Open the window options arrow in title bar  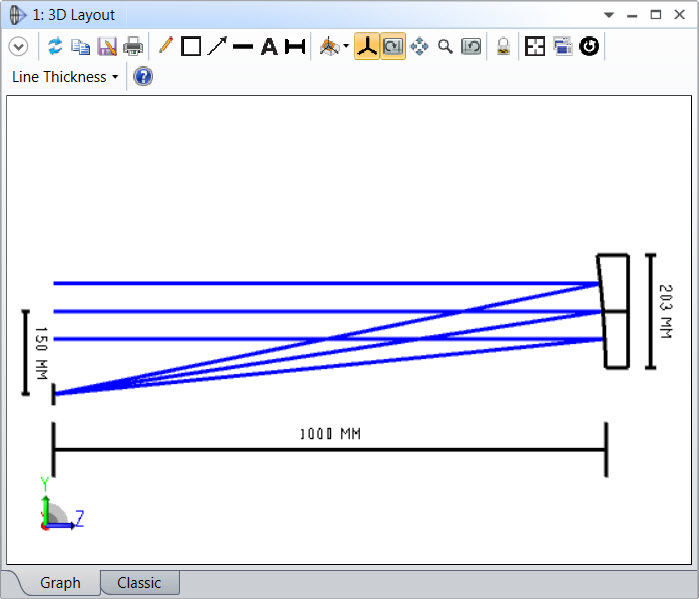[x=609, y=15]
